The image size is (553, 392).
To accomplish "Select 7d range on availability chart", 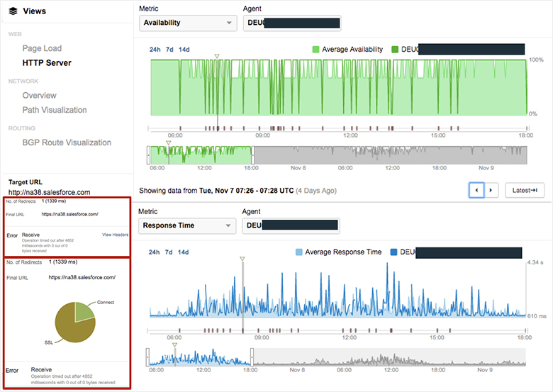I will pos(169,50).
